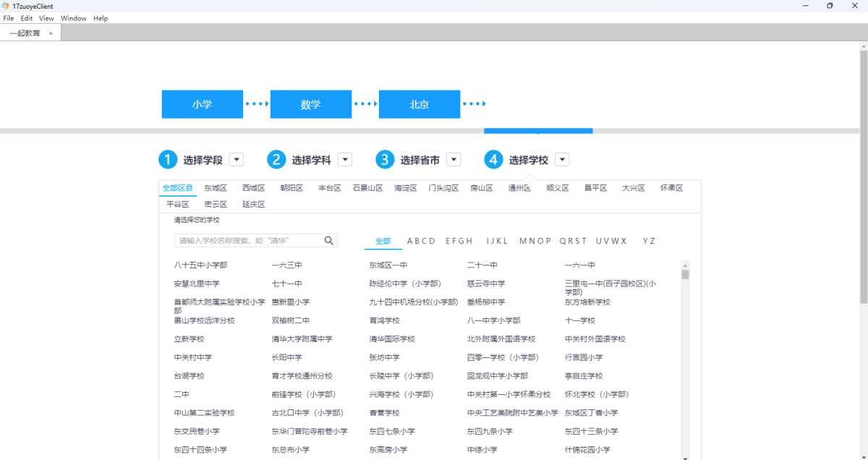Click the school name search field
The width and height of the screenshot is (868, 460).
(248, 241)
